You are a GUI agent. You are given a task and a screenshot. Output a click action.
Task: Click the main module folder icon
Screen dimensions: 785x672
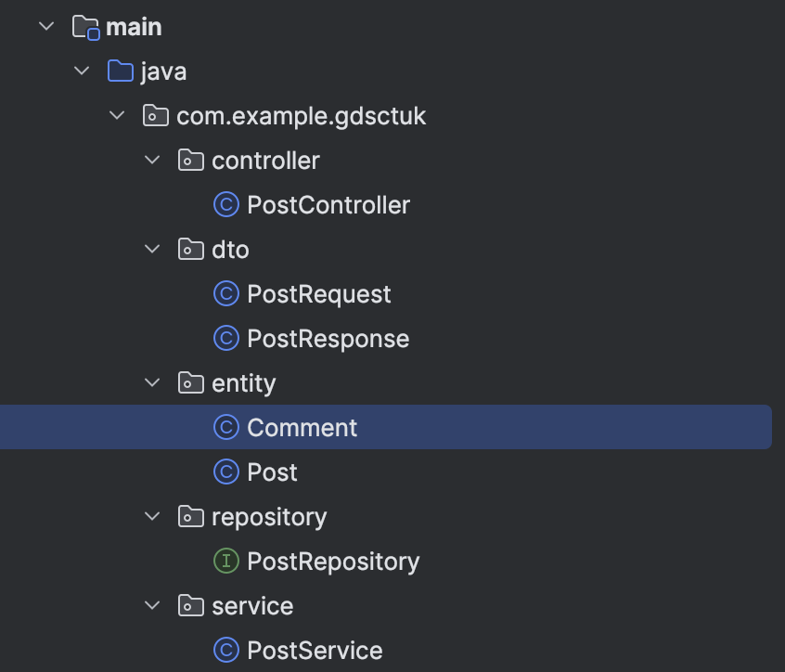point(85,27)
